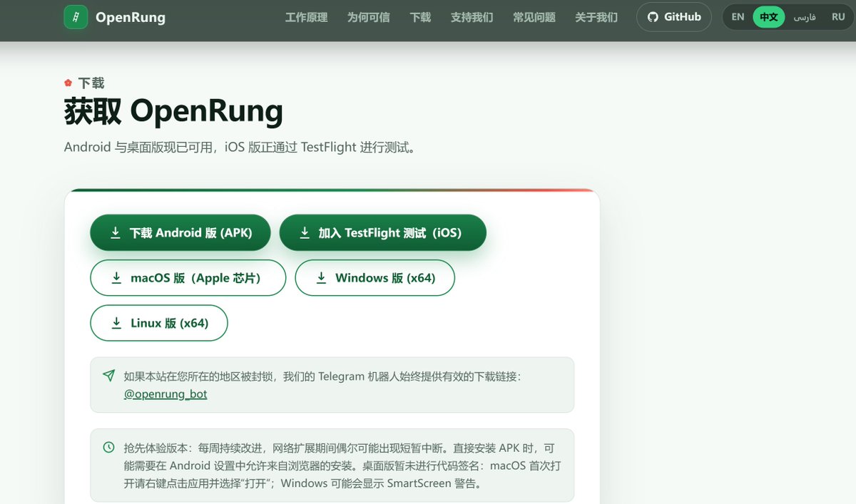This screenshot has height=504, width=856.
Task: Open the 工作原理 nav item
Action: tap(306, 17)
